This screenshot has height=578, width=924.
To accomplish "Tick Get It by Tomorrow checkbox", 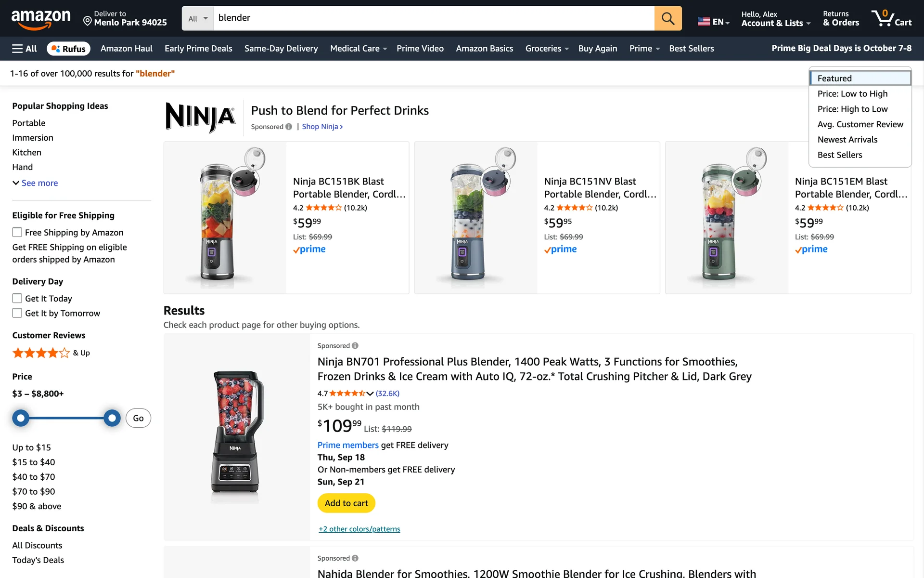I will [x=17, y=313].
